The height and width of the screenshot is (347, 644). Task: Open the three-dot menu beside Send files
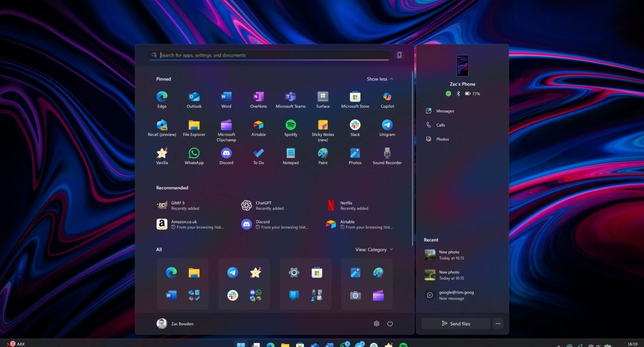pos(498,324)
